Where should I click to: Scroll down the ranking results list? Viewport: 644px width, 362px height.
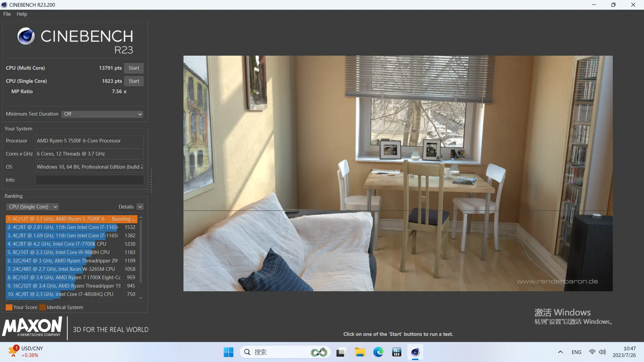(x=142, y=297)
